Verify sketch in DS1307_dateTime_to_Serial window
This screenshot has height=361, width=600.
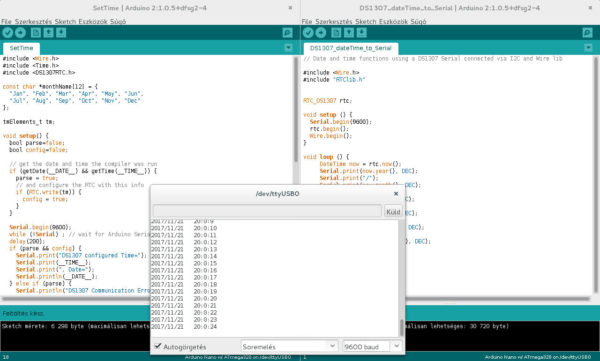click(x=308, y=33)
